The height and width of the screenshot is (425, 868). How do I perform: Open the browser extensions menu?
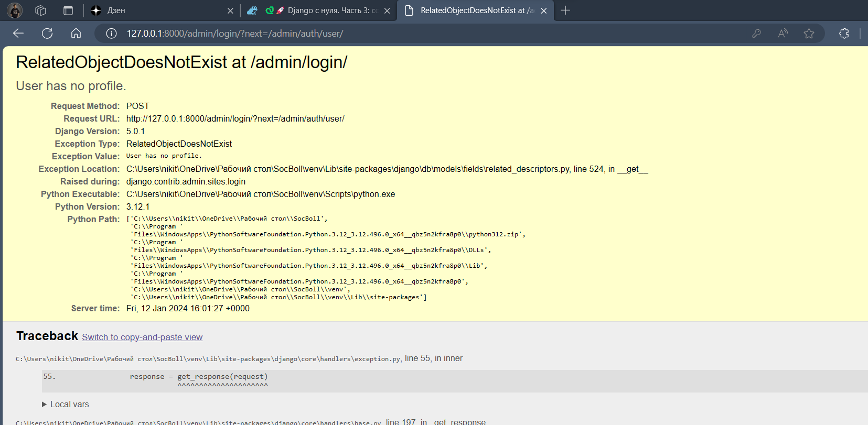844,34
